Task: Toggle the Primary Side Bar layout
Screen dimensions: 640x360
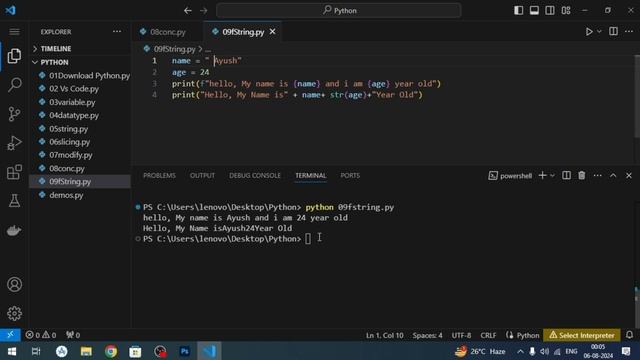Action: [518, 10]
